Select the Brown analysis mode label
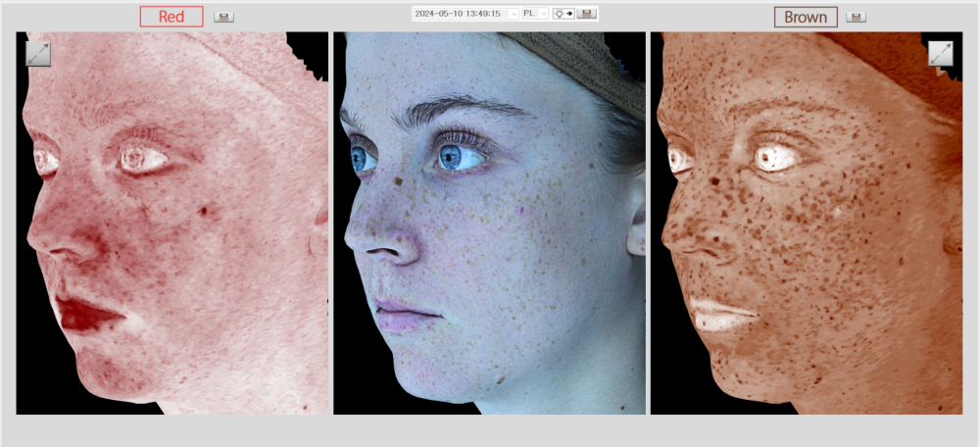980x447 pixels. (806, 17)
